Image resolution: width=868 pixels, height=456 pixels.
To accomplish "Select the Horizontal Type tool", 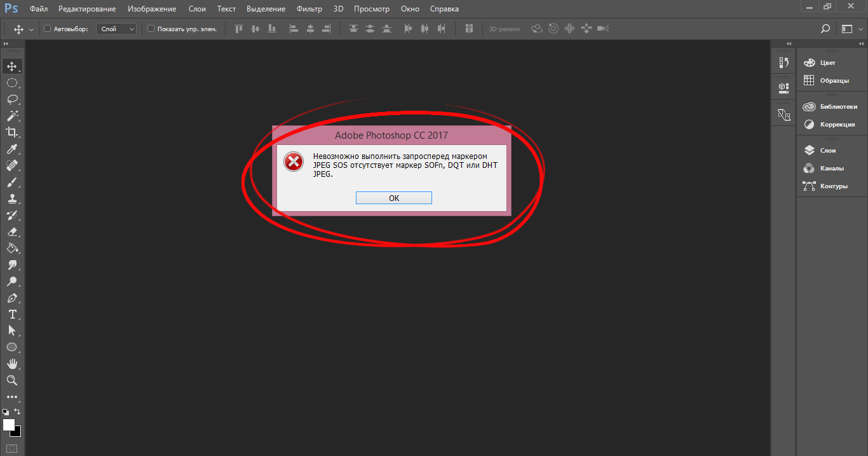I will [x=11, y=314].
